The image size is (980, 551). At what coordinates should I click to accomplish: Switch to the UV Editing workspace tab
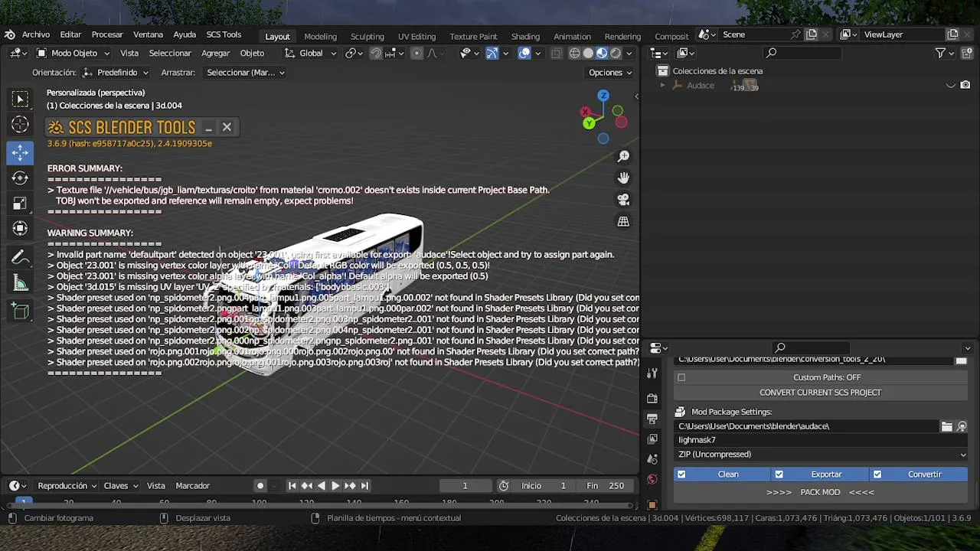(416, 36)
